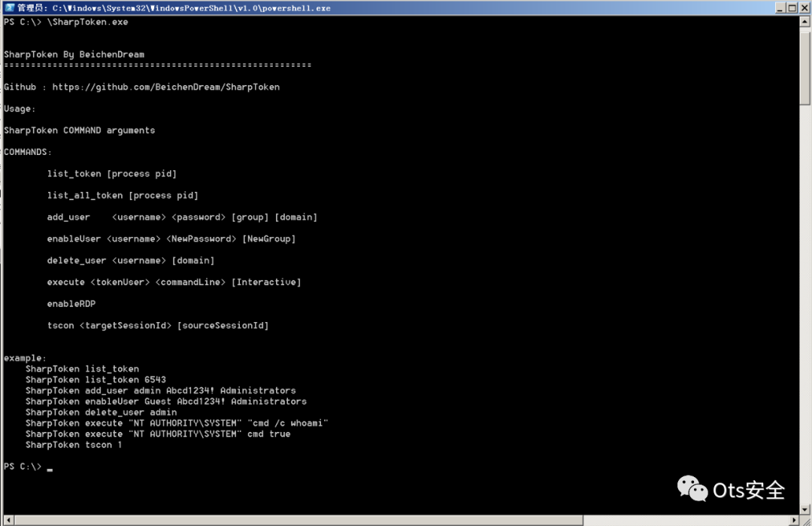Click the enableRDP command text

pyautogui.click(x=71, y=304)
